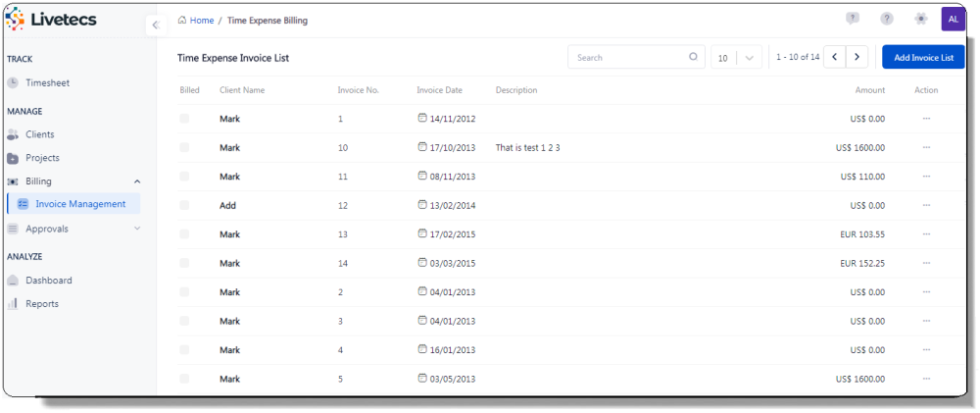The height and width of the screenshot is (413, 980).
Task: Click amount US$ 110.00
Action: [x=862, y=177]
